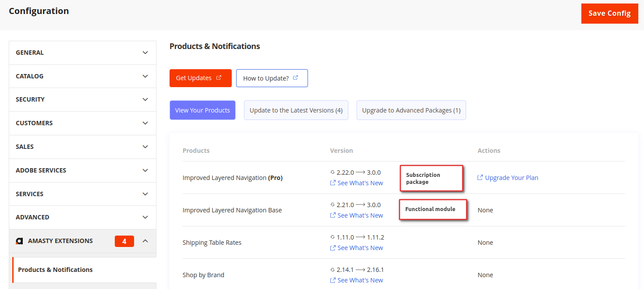Click None in Shop by Brand row
The height and width of the screenshot is (289, 644).
485,275
